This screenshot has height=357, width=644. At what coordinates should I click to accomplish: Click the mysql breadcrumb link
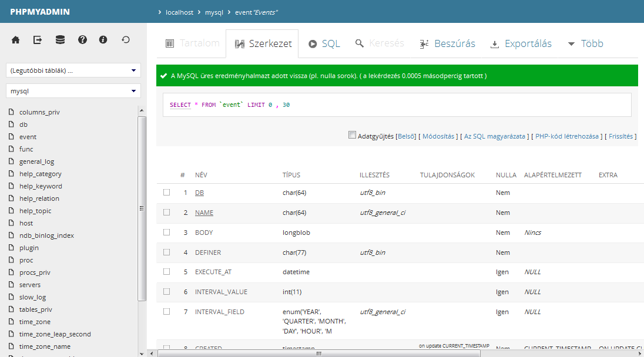point(214,12)
